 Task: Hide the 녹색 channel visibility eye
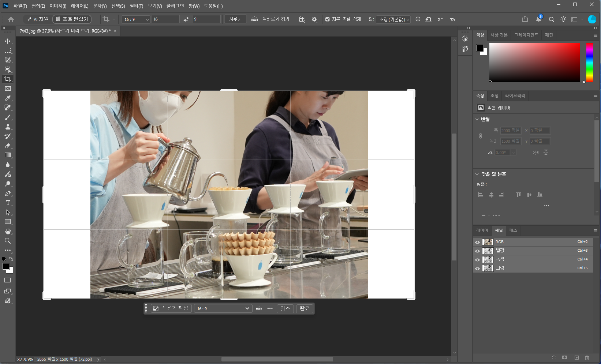coord(477,260)
